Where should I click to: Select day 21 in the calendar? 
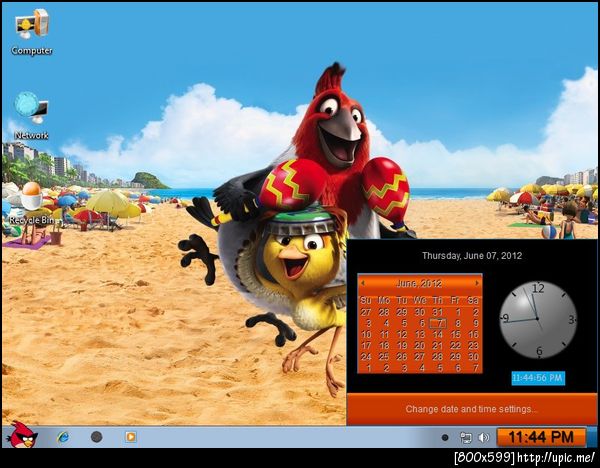(x=437, y=346)
